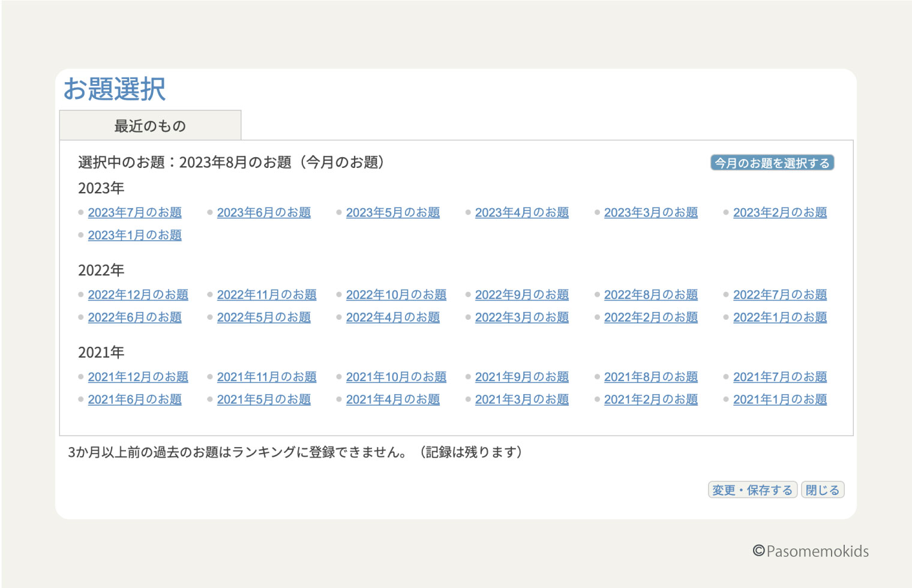Click 2021年5月のお題

(263, 400)
